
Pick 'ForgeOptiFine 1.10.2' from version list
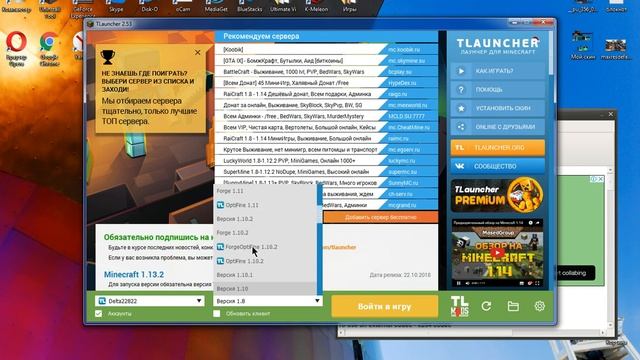pyautogui.click(x=265, y=247)
